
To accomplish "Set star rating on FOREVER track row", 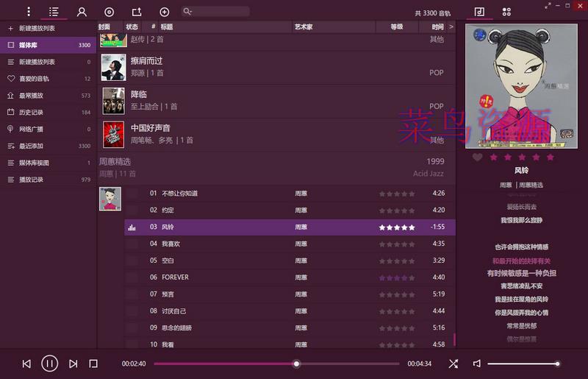I will click(x=397, y=278).
